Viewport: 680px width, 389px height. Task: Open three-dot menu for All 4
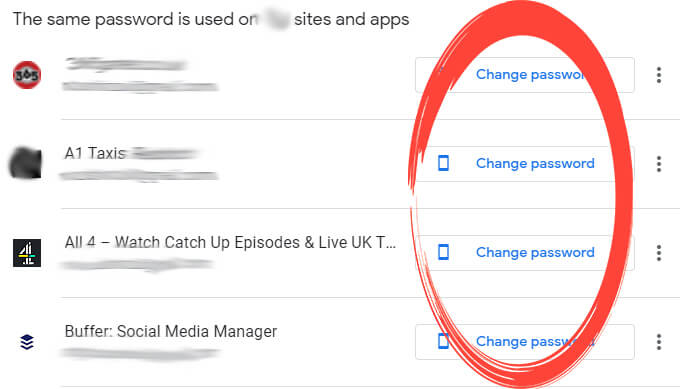pos(659,253)
